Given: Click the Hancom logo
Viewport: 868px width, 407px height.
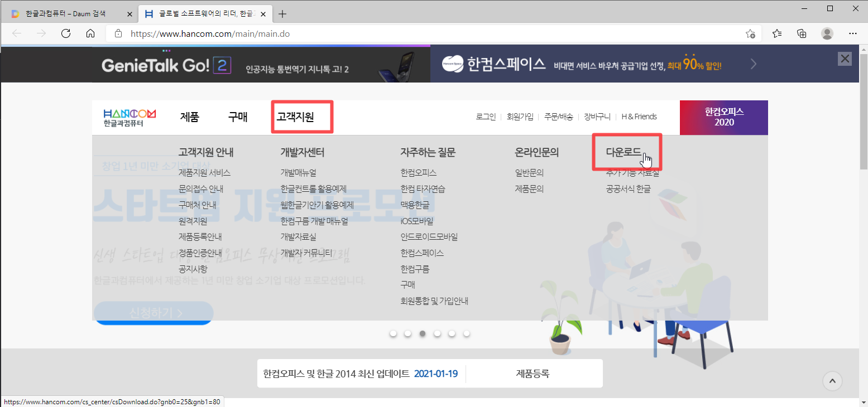Looking at the screenshot, I should click(x=130, y=117).
